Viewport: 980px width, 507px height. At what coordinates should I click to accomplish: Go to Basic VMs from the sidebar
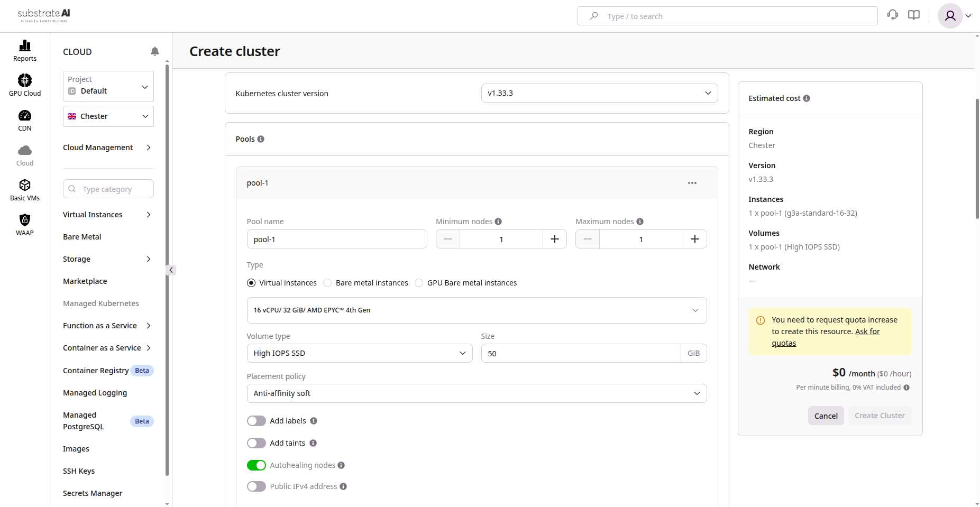(24, 190)
